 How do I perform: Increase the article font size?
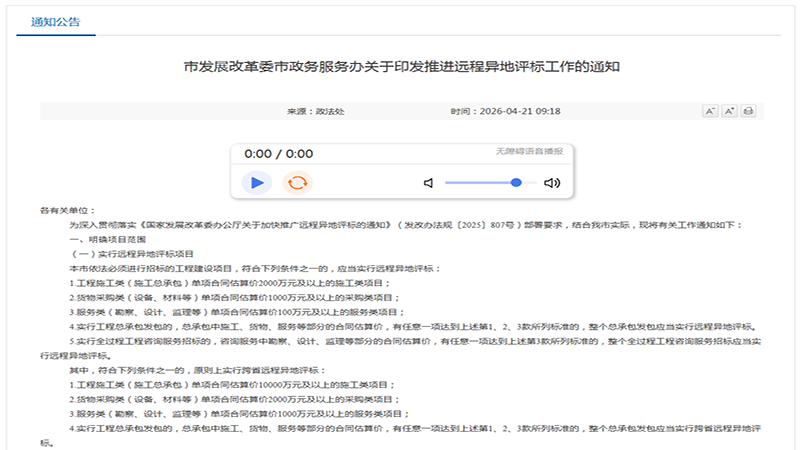[x=729, y=111]
